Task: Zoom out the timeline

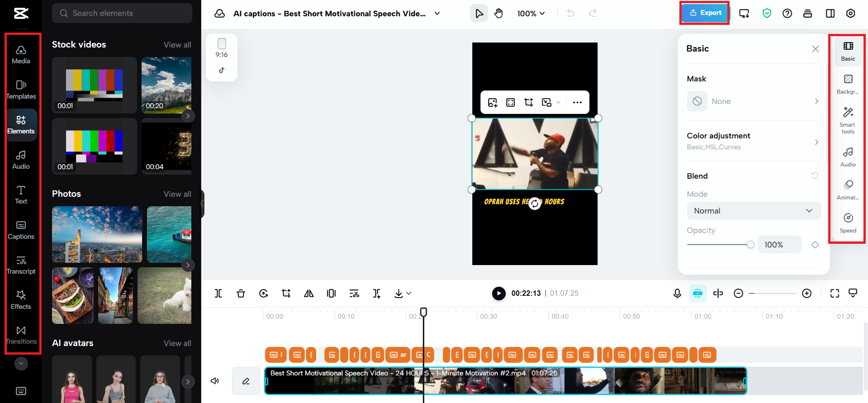Action: coord(738,294)
